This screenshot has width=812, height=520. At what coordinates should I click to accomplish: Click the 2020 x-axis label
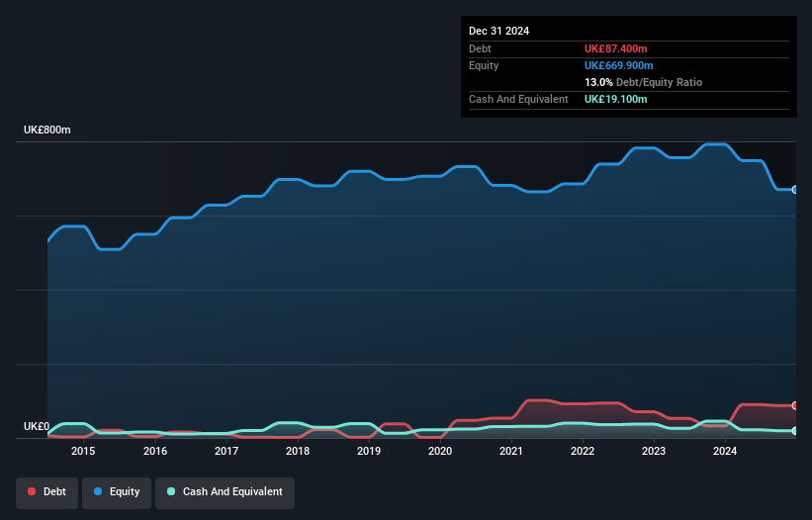point(440,451)
